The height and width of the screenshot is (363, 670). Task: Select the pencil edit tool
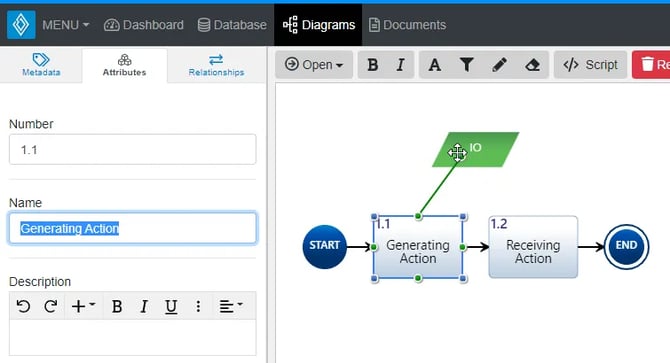(x=499, y=65)
